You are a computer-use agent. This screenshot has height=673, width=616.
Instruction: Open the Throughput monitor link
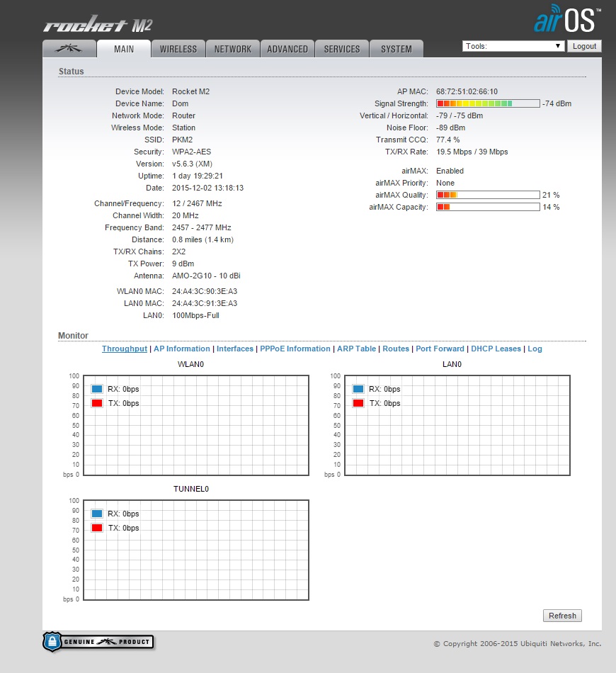[x=125, y=349]
